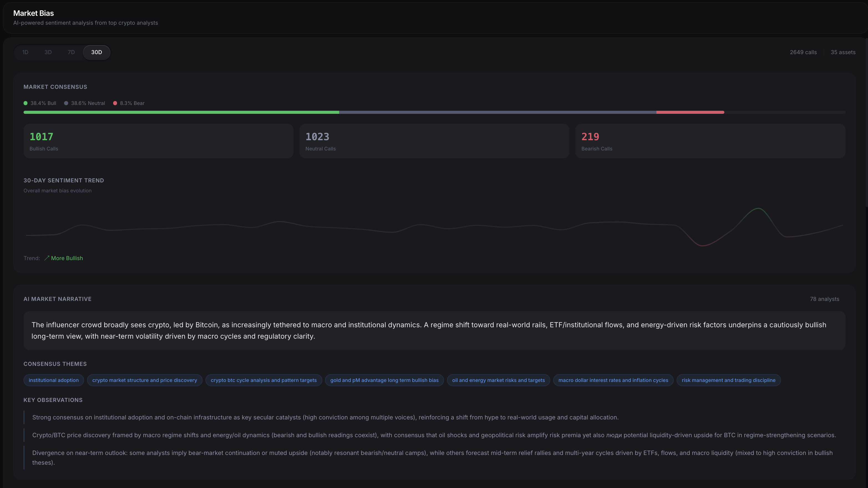Image resolution: width=868 pixels, height=488 pixels.
Task: Click the oil and energy market risks tag
Action: tap(498, 380)
